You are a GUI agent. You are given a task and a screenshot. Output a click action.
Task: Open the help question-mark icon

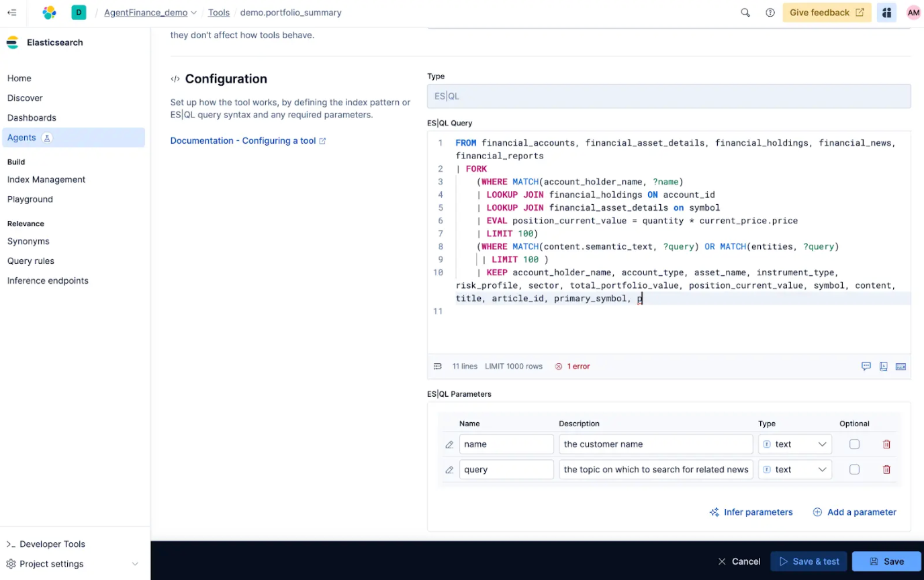[770, 12]
